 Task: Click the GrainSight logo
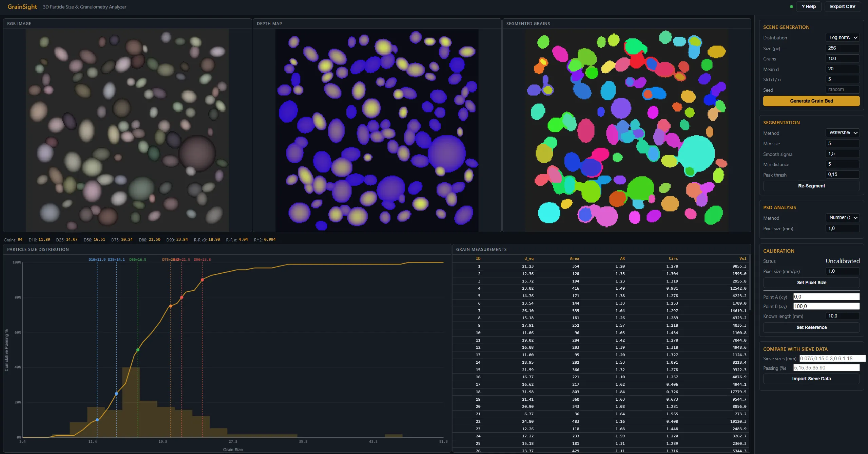pos(22,6)
